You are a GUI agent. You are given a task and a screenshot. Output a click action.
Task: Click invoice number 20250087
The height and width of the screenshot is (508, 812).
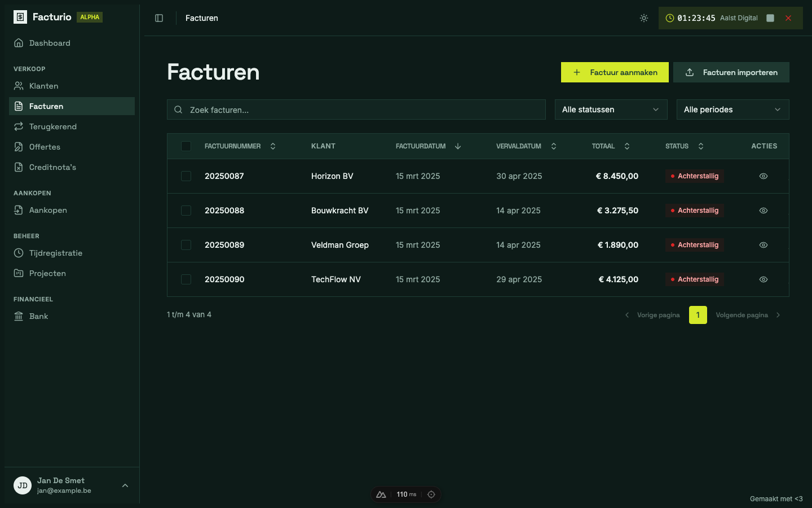[224, 176]
